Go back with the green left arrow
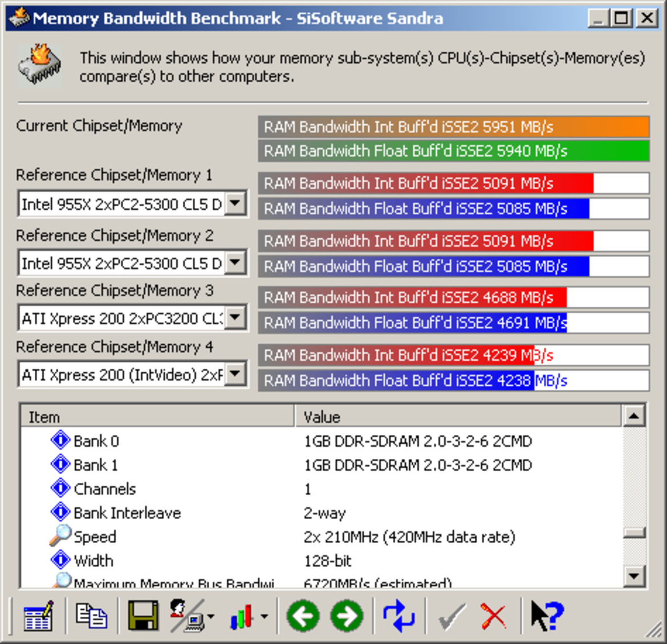The height and width of the screenshot is (644, 667). [x=303, y=616]
